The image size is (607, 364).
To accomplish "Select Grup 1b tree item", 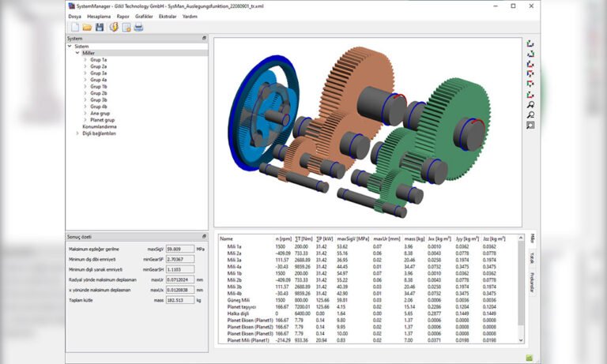I will coord(99,86).
